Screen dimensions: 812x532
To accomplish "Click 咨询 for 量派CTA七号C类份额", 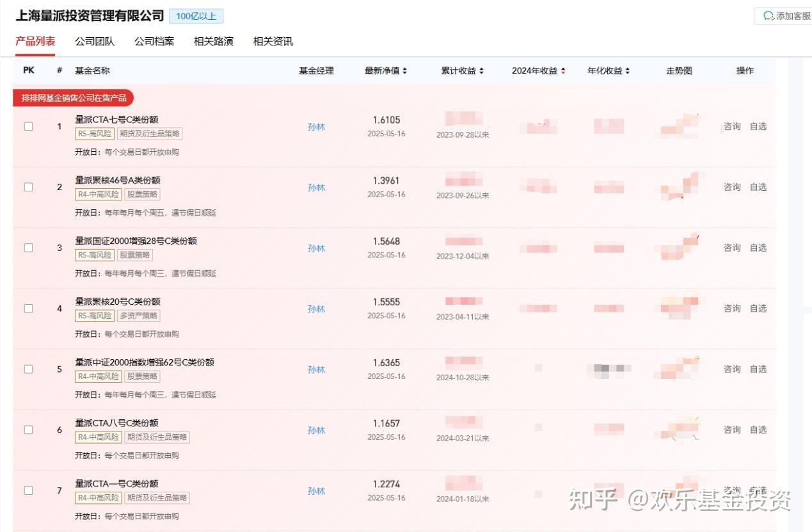I will click(731, 126).
